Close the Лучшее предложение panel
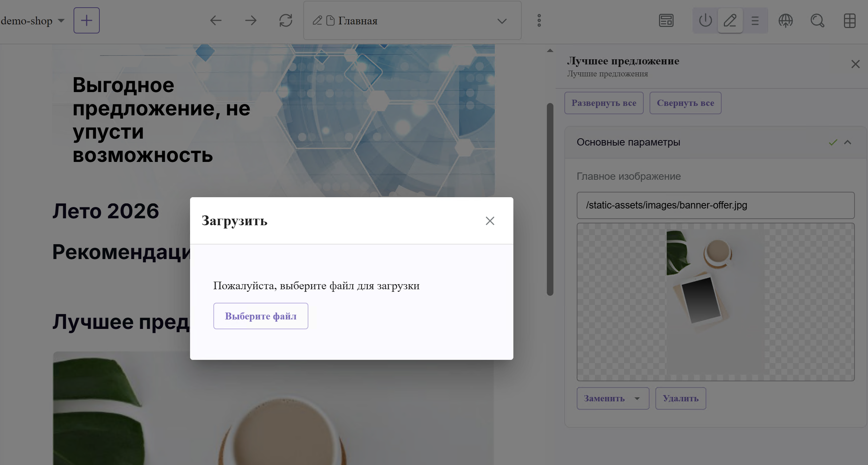The height and width of the screenshot is (465, 868). click(855, 64)
